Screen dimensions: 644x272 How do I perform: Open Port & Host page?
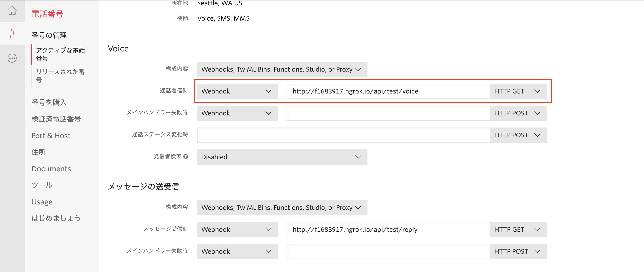click(x=51, y=136)
